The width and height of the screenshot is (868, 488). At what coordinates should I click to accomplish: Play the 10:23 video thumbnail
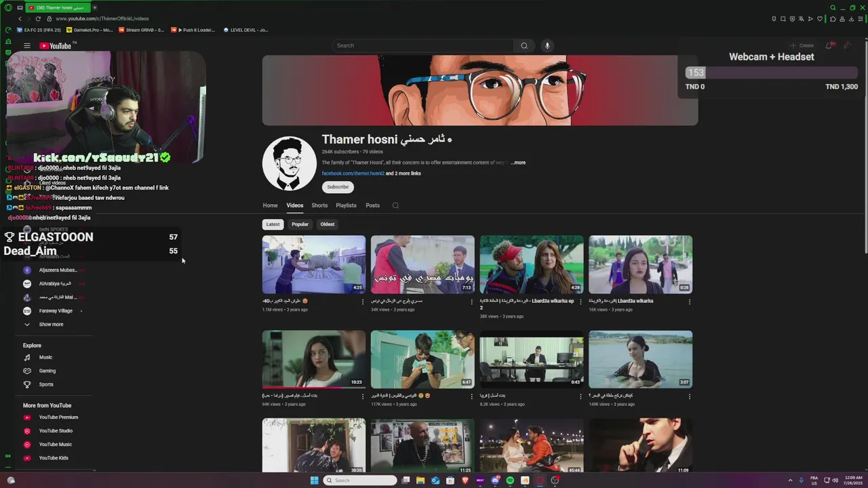pyautogui.click(x=314, y=359)
